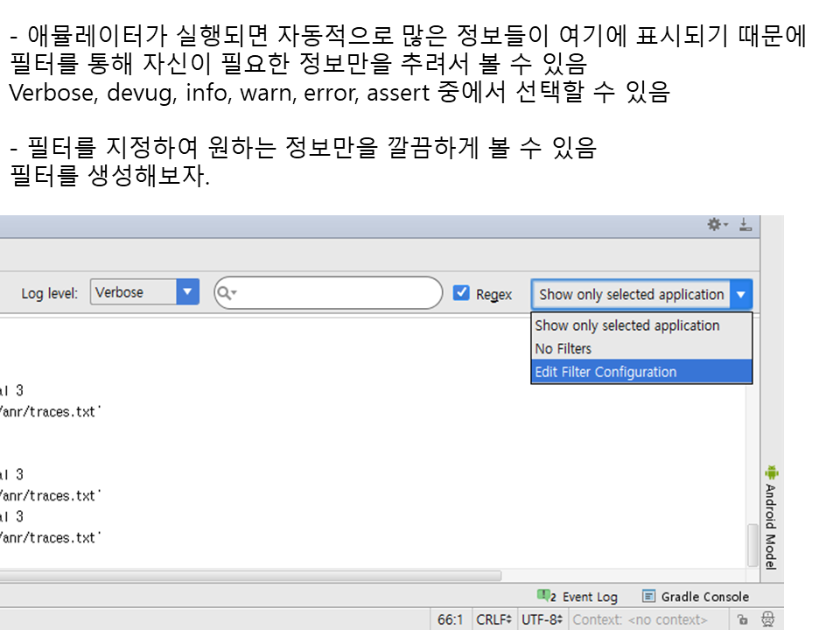Viewport: 840px width, 630px height.
Task: Open the CRLF line separator selector
Action: (493, 619)
